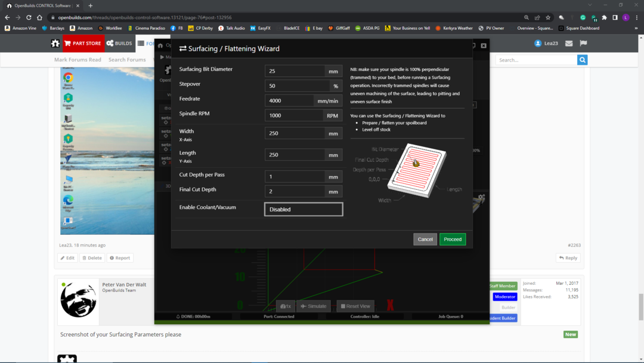Image resolution: width=644 pixels, height=363 pixels.
Task: Click the OpenBuilds gear logo
Action: click(x=55, y=44)
